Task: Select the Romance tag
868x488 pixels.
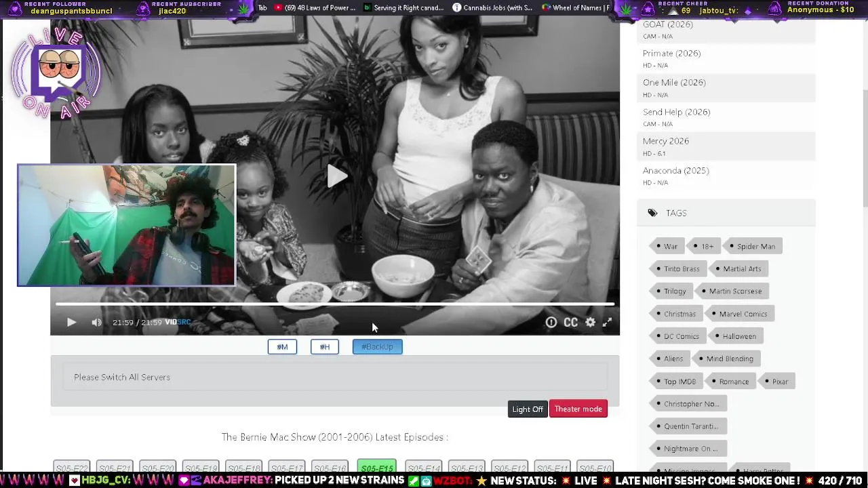Action: click(x=730, y=381)
